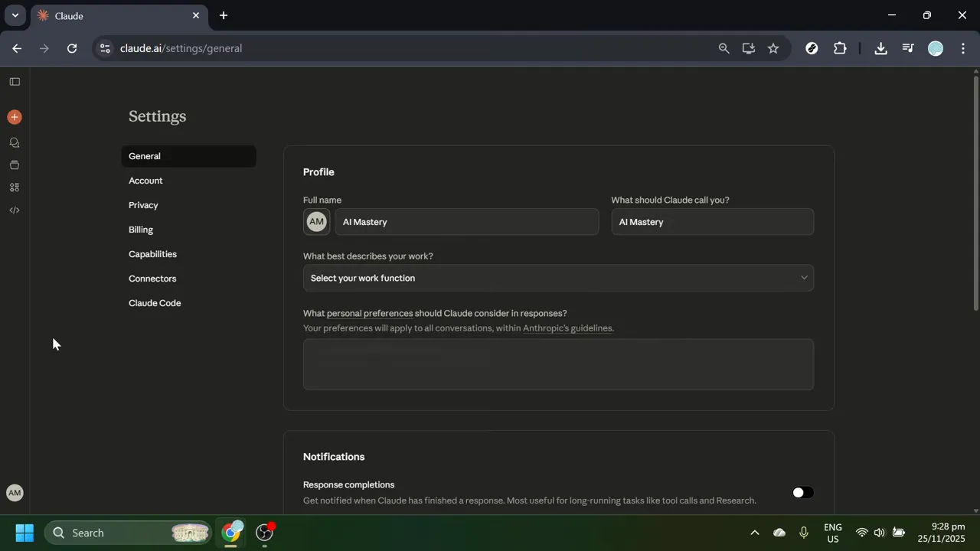This screenshot has height=551, width=980.
Task: Reload the page
Action: click(x=72, y=48)
